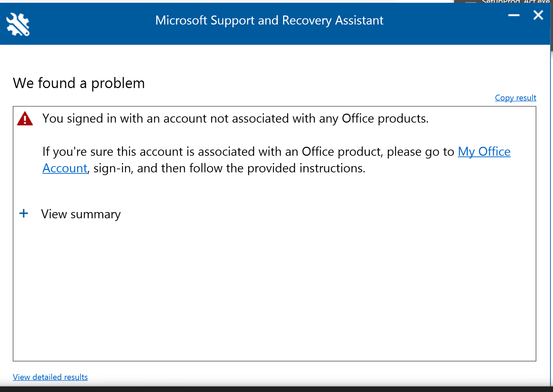This screenshot has height=392, width=553.
Task: Click the 'We found a problem' heading
Action: pyautogui.click(x=79, y=83)
